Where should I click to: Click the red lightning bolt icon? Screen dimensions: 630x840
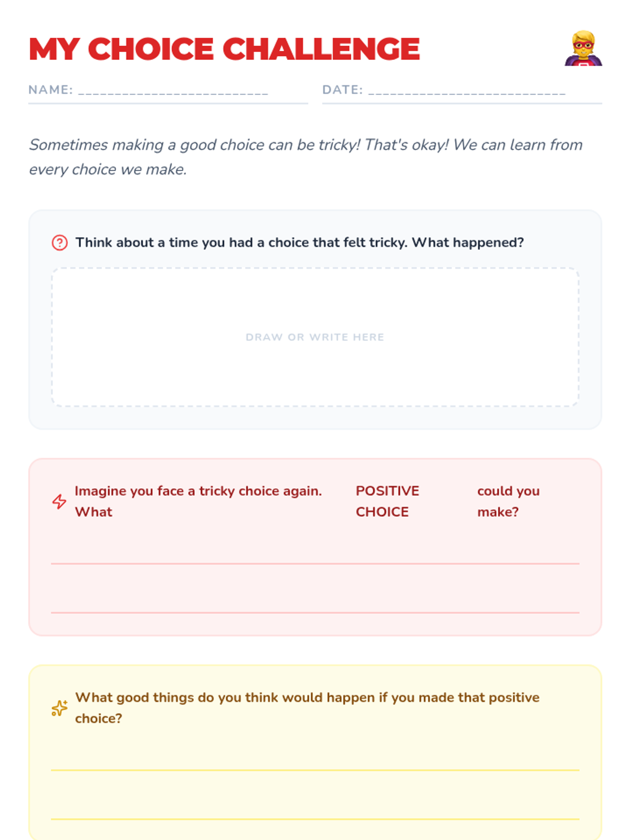coord(59,501)
